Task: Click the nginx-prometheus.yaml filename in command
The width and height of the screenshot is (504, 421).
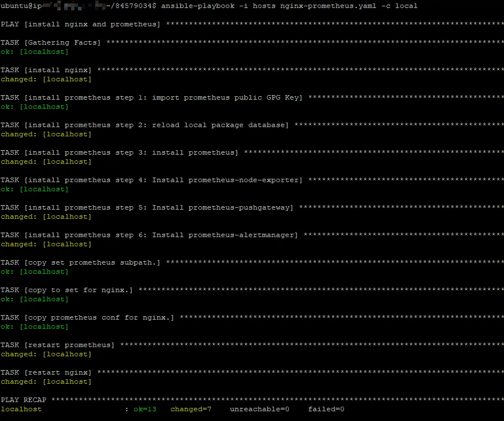Action: pos(328,6)
